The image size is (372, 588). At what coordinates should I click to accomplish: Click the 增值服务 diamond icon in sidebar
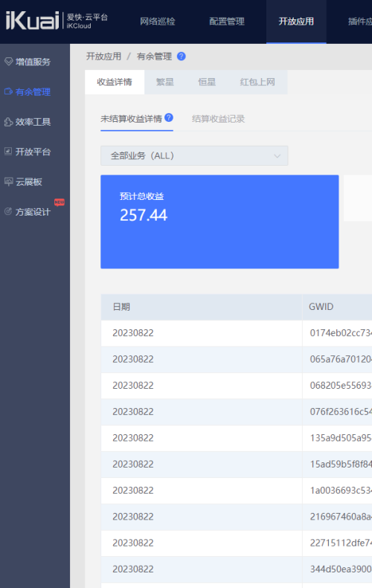(8, 62)
